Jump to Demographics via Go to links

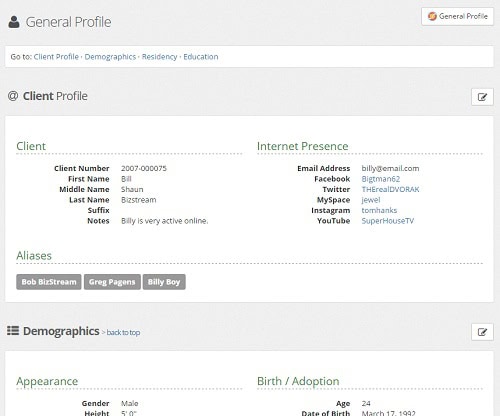pyautogui.click(x=110, y=57)
